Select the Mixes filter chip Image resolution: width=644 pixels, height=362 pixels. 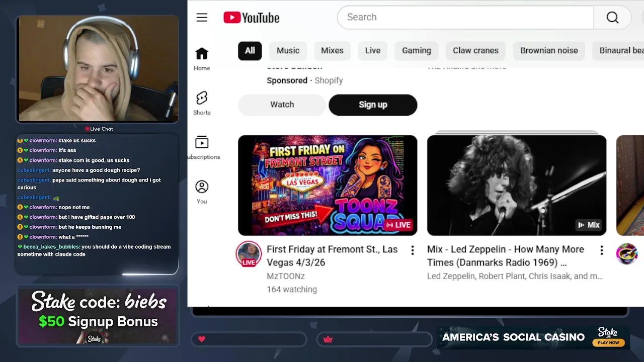(332, 50)
